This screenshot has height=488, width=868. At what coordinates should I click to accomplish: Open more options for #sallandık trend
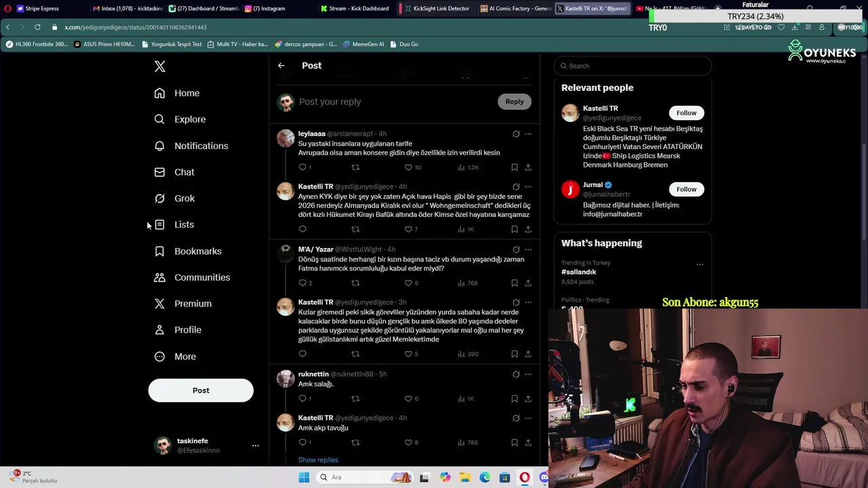[x=700, y=264]
